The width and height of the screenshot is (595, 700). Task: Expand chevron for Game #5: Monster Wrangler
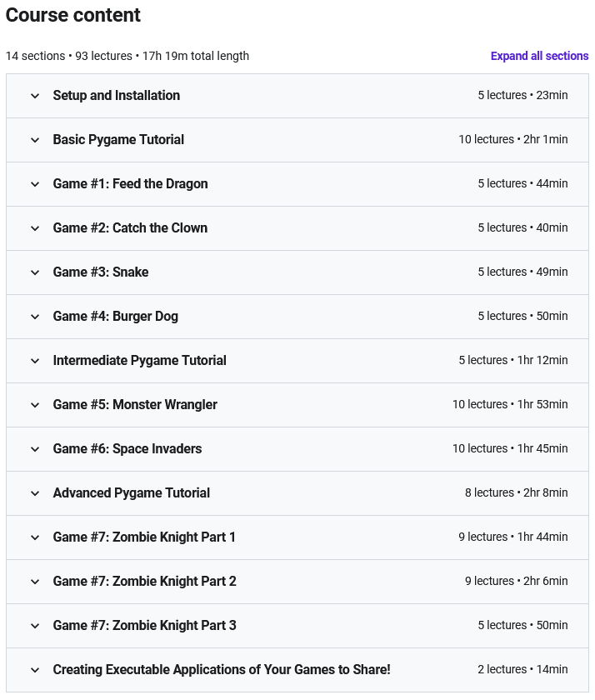point(35,405)
